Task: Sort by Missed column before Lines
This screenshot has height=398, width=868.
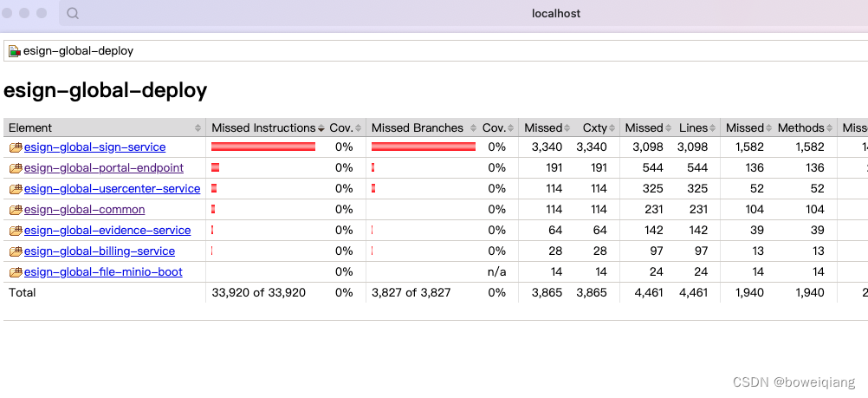Action: tap(648, 128)
